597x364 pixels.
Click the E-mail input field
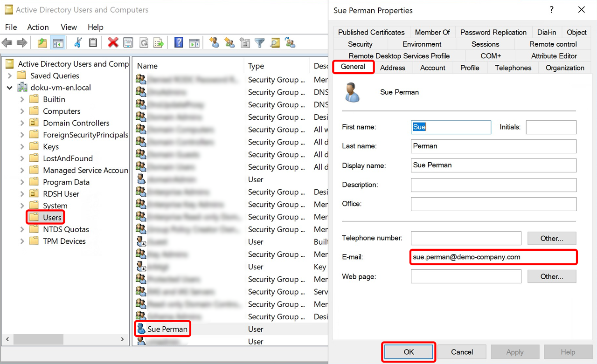pyautogui.click(x=493, y=257)
